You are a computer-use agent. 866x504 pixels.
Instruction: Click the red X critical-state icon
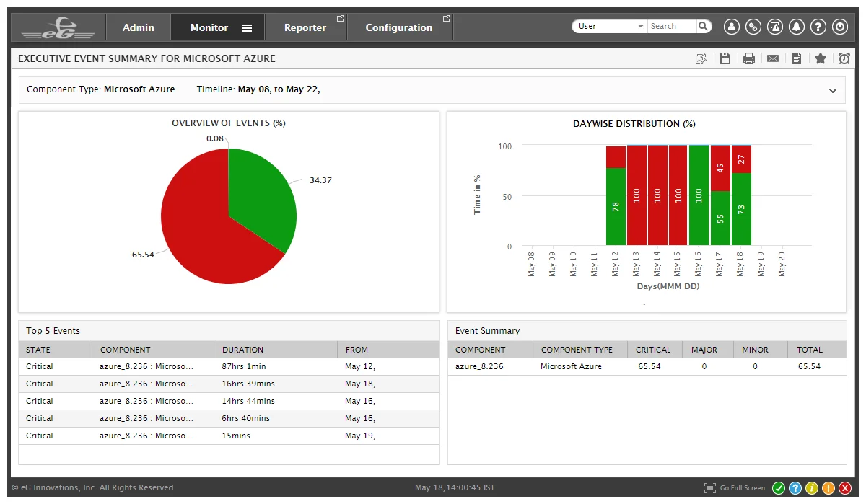[x=845, y=488]
